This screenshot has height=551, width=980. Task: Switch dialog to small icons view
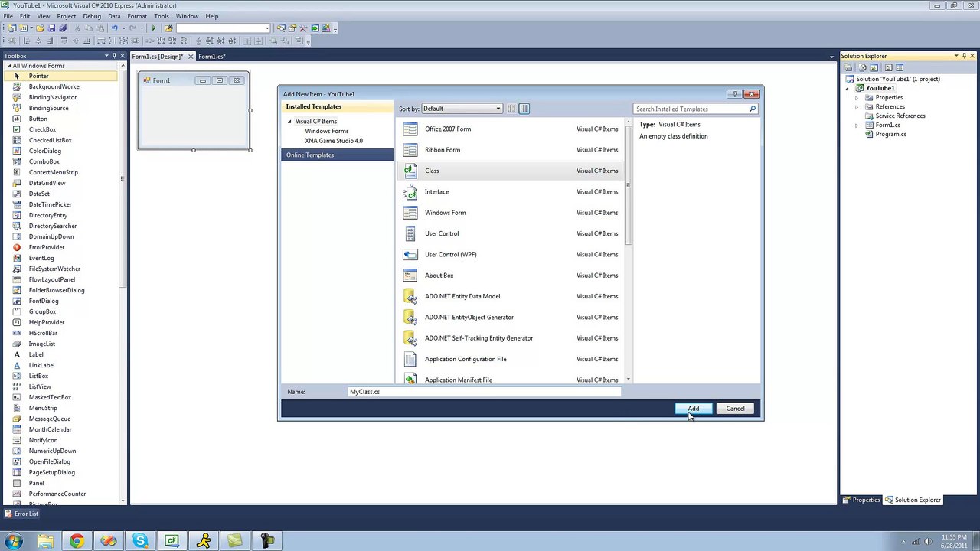pyautogui.click(x=511, y=109)
